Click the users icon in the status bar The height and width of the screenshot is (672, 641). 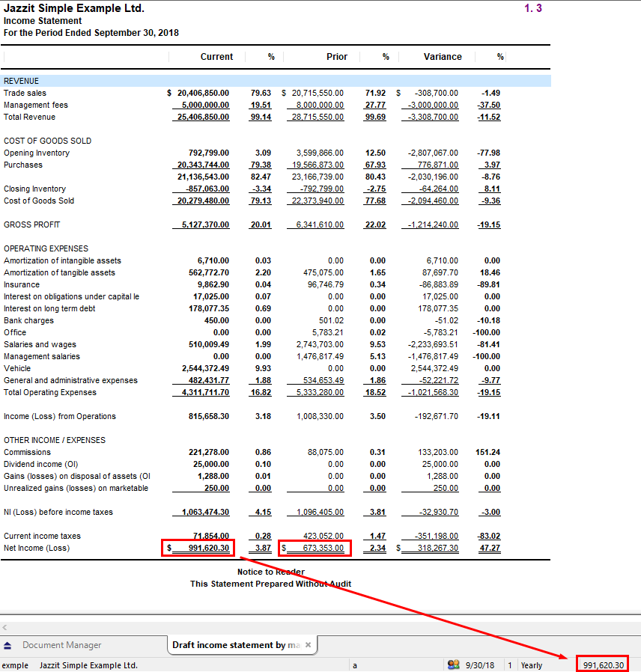453,665
